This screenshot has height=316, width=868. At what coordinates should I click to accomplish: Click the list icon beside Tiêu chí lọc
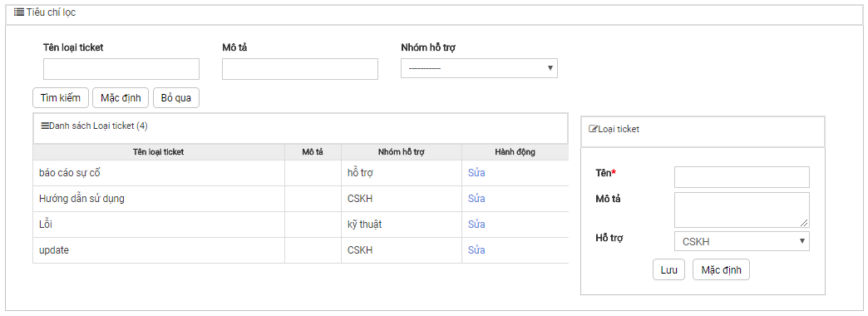coord(19,12)
